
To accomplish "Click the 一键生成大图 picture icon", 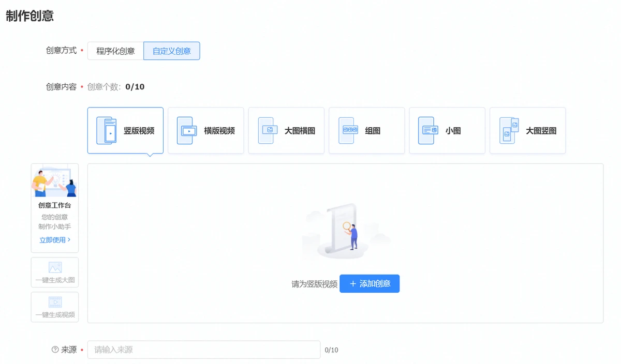I will [x=55, y=267].
